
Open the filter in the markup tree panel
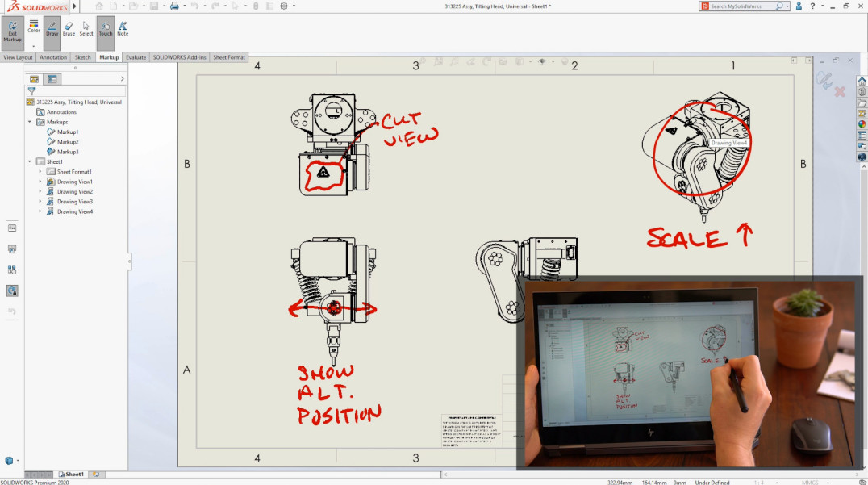32,90
